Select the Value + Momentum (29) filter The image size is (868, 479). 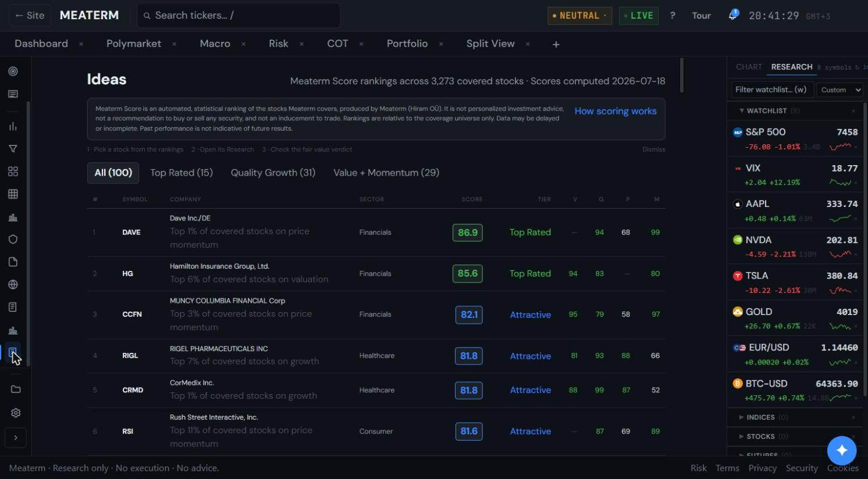tap(386, 173)
